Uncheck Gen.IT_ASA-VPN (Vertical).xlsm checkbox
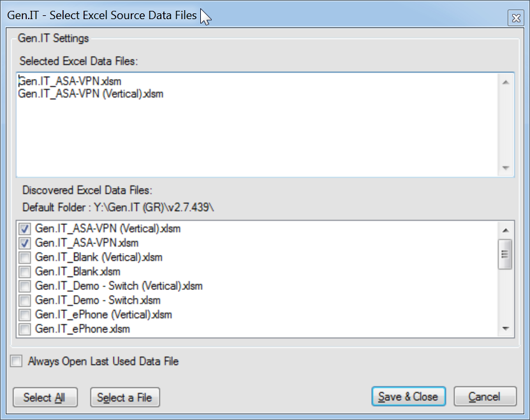 click(x=25, y=228)
